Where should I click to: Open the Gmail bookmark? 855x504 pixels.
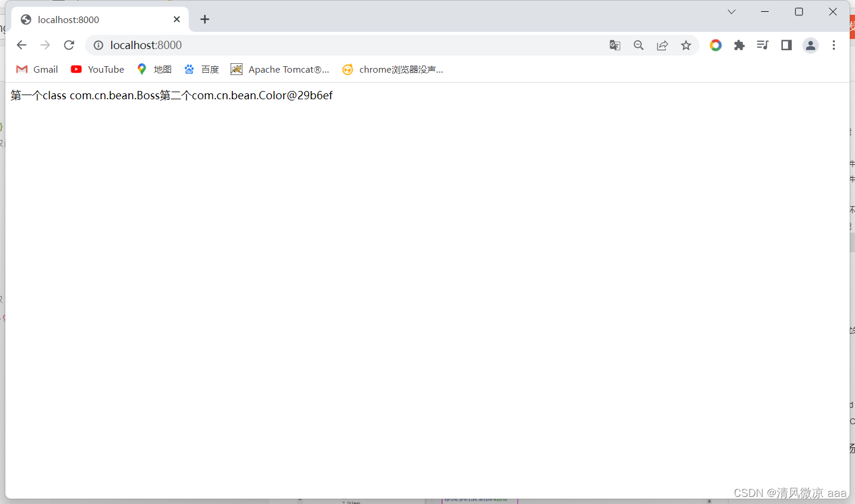point(37,69)
